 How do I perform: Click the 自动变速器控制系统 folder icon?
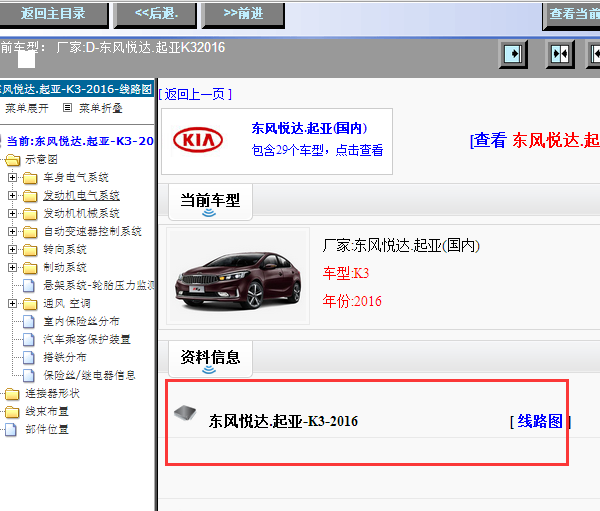[x=30, y=232]
